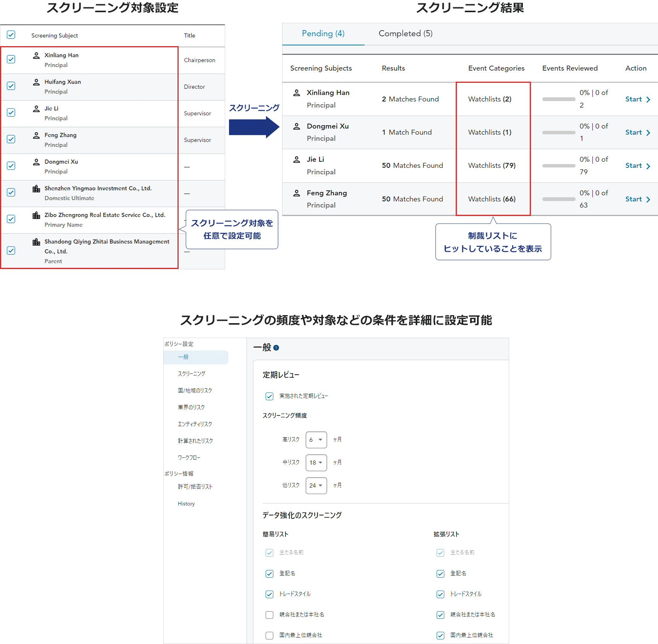658x644 pixels.
Task: Uncheck the Xinliang Han checkbox
Action: (x=11, y=59)
